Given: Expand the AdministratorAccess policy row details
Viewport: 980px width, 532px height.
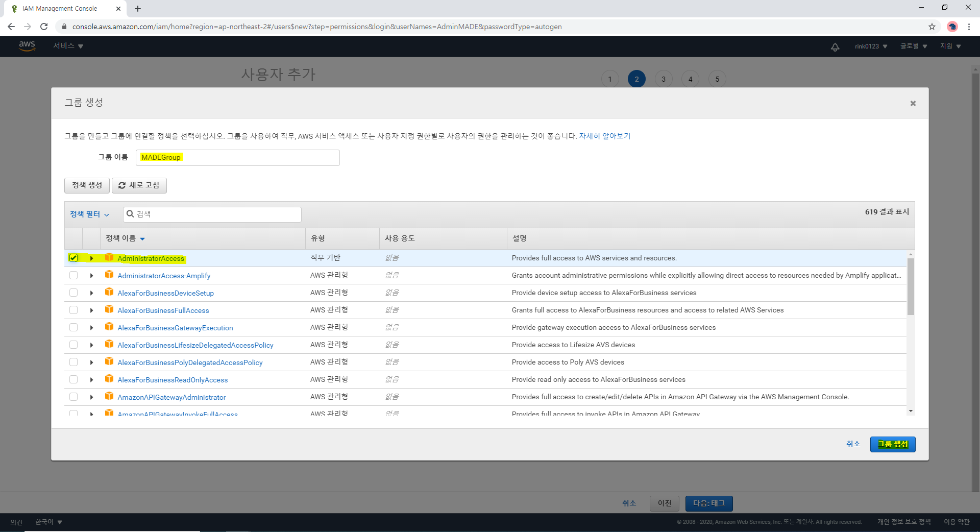Looking at the screenshot, I should (91, 258).
